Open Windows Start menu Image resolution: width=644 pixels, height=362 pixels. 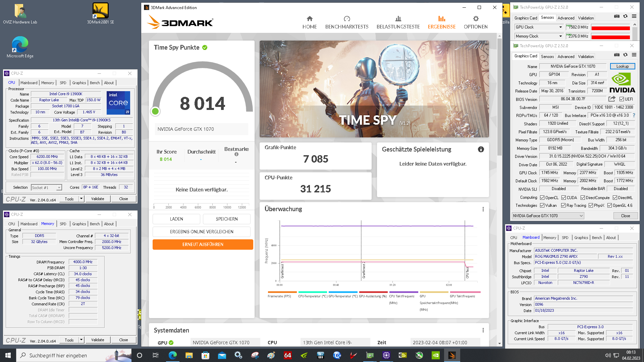coord(8,355)
